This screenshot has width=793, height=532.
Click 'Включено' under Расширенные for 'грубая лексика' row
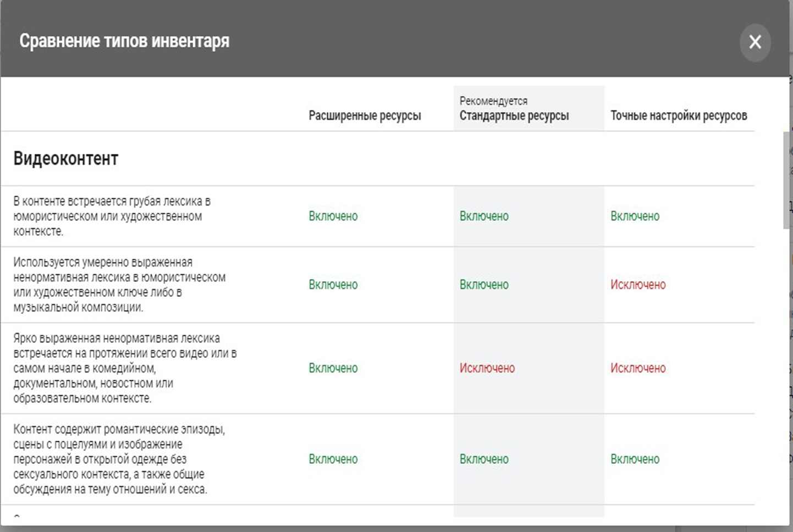[x=333, y=216]
